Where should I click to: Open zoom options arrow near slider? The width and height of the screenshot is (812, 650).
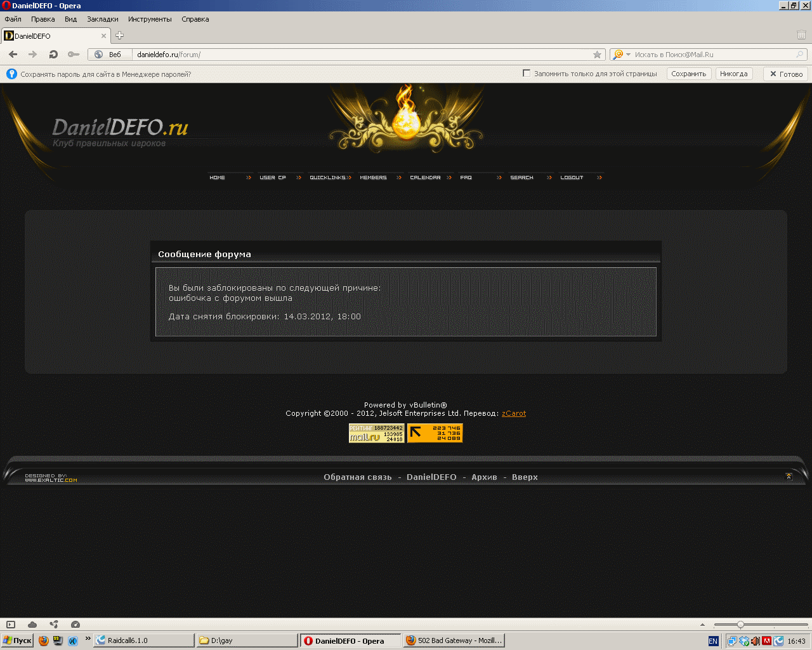702,625
